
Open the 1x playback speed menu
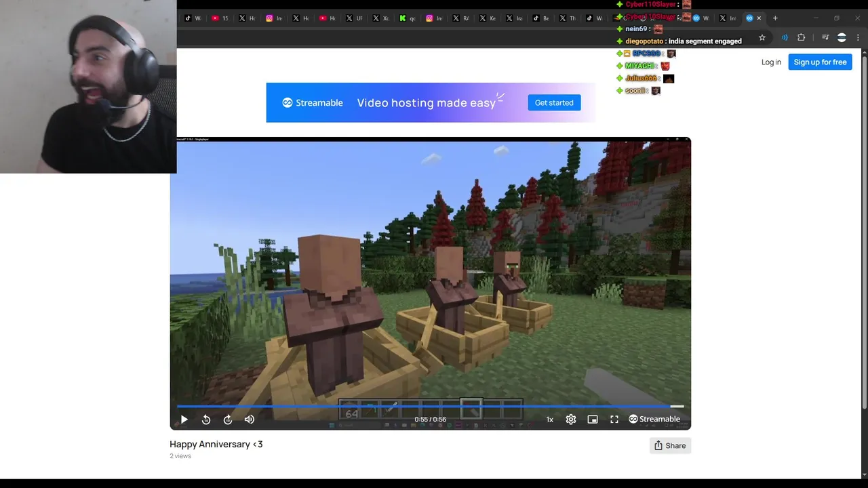coord(550,420)
